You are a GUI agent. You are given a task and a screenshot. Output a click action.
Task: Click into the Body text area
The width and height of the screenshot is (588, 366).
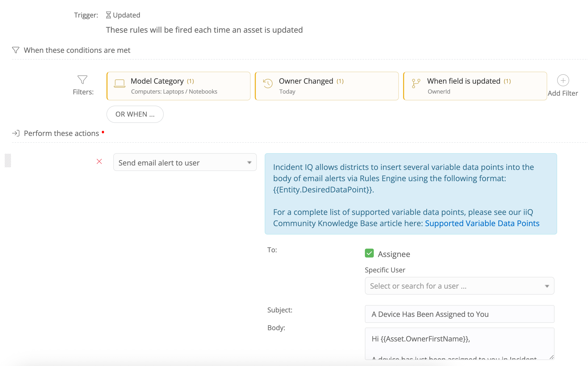(x=460, y=344)
